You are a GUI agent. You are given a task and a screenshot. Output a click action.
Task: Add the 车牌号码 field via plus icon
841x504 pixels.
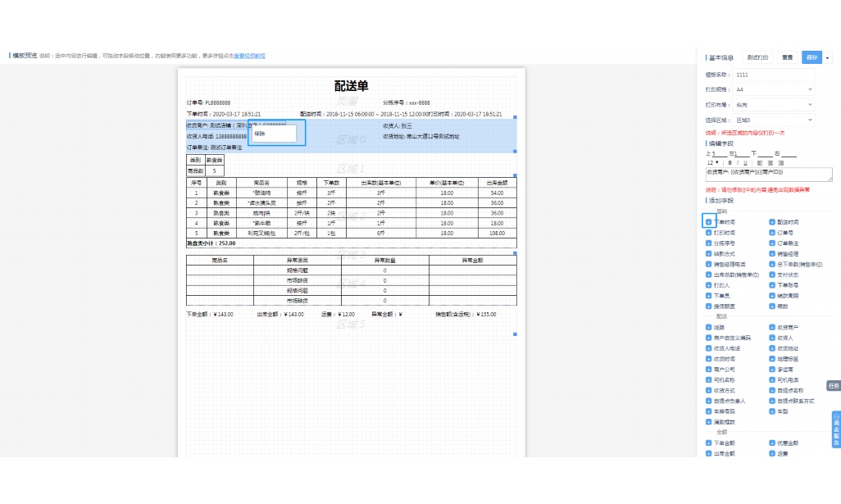(x=707, y=412)
